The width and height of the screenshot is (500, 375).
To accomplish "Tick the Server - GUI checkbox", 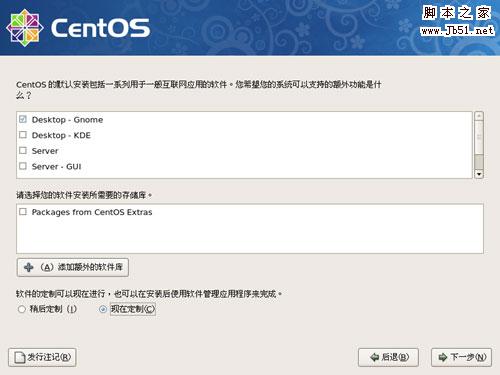I will click(23, 166).
